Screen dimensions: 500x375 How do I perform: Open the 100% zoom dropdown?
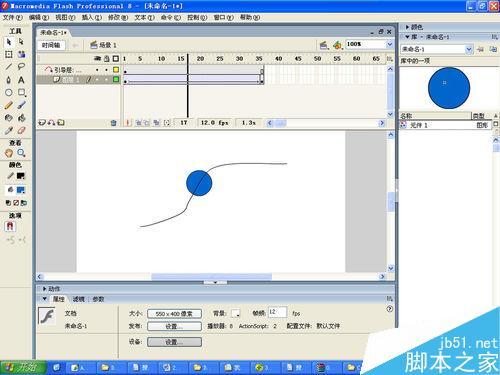click(390, 44)
